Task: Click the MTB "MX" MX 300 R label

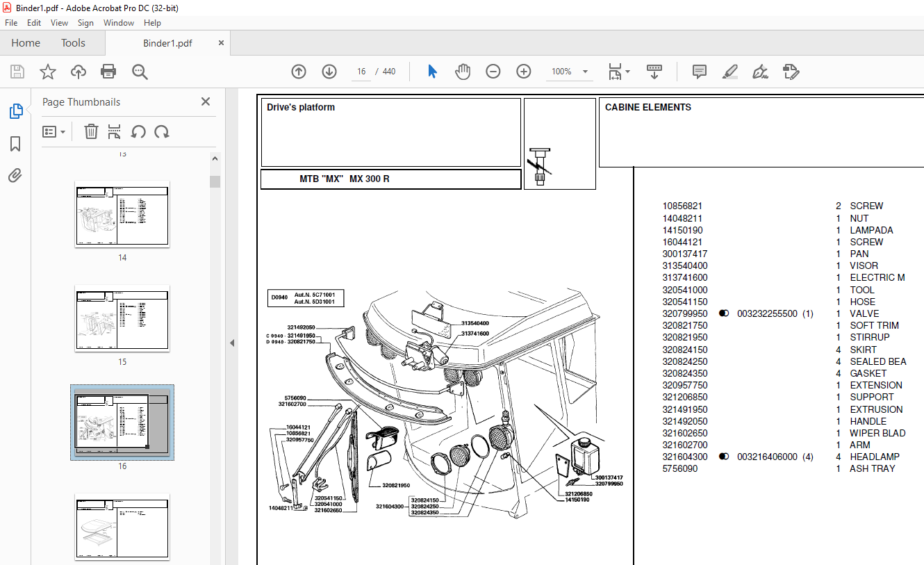Action: click(x=345, y=179)
